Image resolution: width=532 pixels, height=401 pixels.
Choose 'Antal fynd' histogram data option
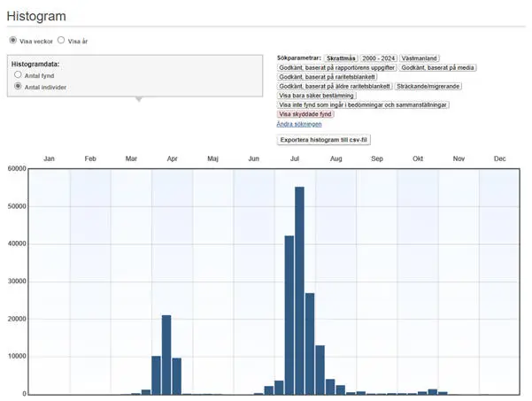point(19,75)
